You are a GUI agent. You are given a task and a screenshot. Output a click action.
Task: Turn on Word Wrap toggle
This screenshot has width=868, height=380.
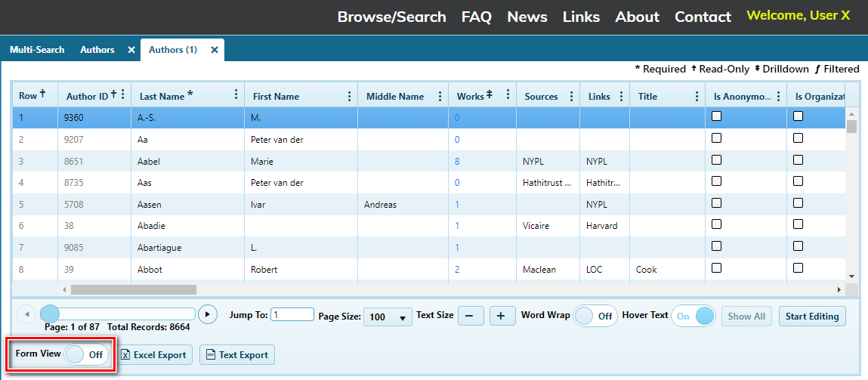pos(595,316)
